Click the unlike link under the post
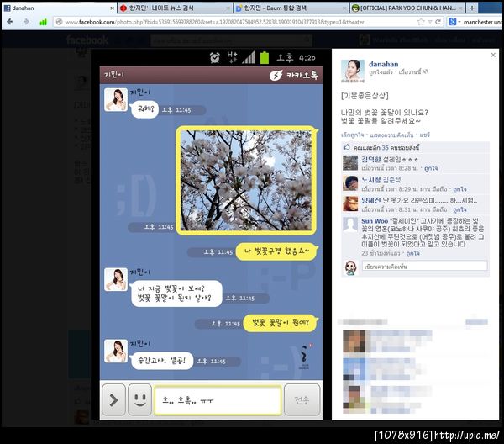The width and height of the screenshot is (504, 444). point(352,135)
